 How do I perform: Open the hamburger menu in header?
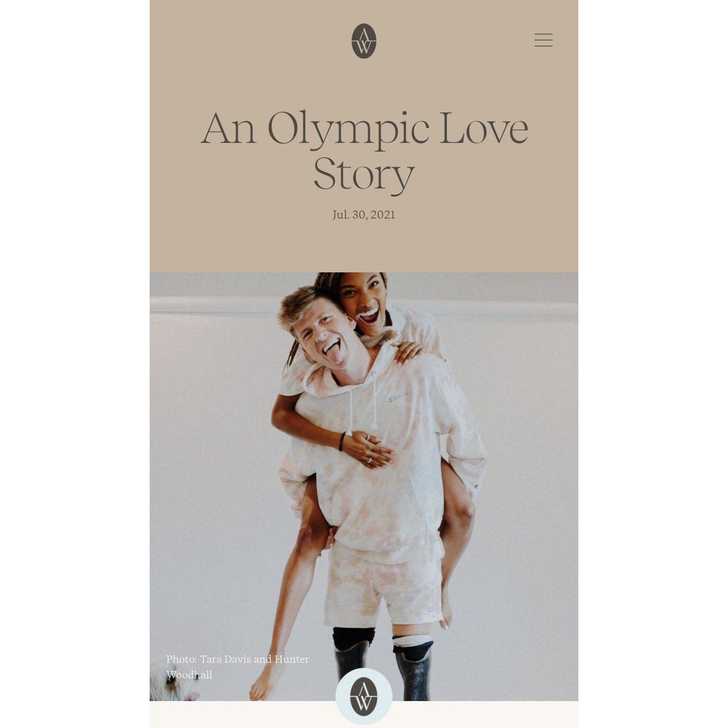[x=544, y=40]
